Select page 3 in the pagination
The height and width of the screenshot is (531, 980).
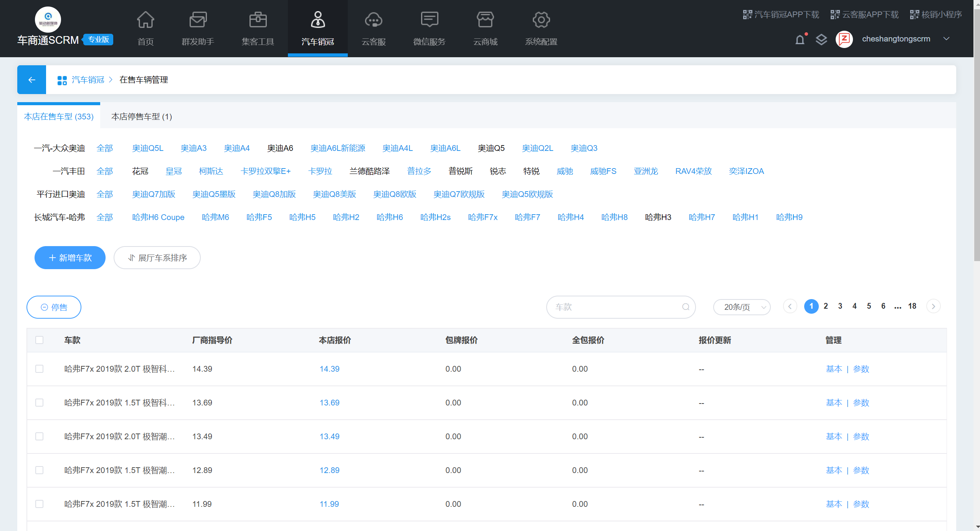(x=840, y=306)
